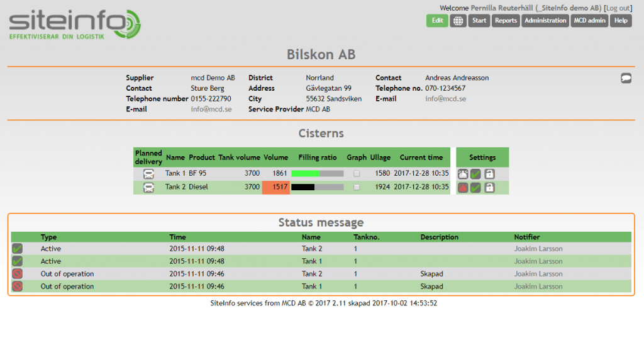Click the Active checkmark icon for Tank 2 message
Image resolution: width=644 pixels, height=347 pixels.
(17, 248)
